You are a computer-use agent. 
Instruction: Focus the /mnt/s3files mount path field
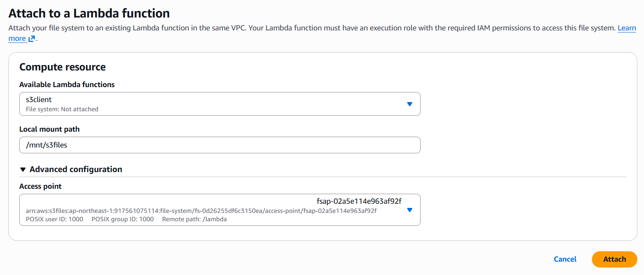(220, 145)
